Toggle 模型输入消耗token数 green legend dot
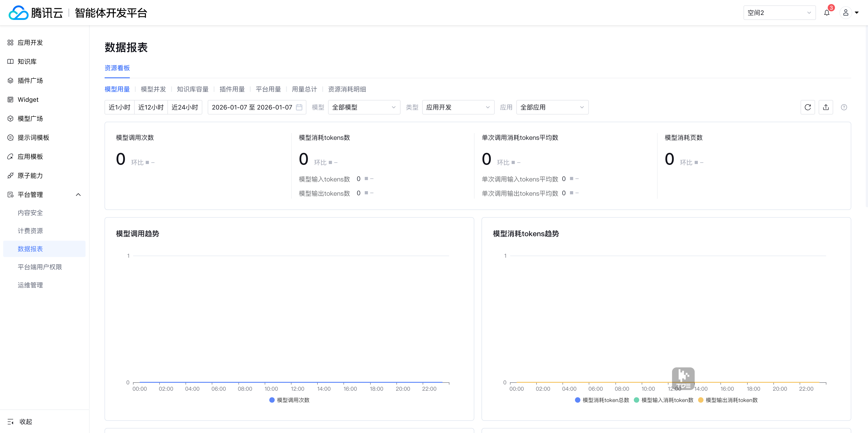 tap(636, 400)
